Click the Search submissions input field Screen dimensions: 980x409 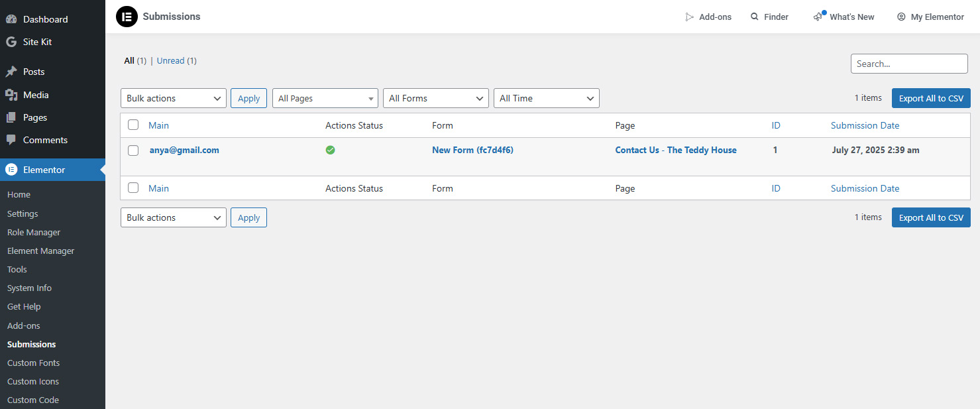pyautogui.click(x=908, y=64)
